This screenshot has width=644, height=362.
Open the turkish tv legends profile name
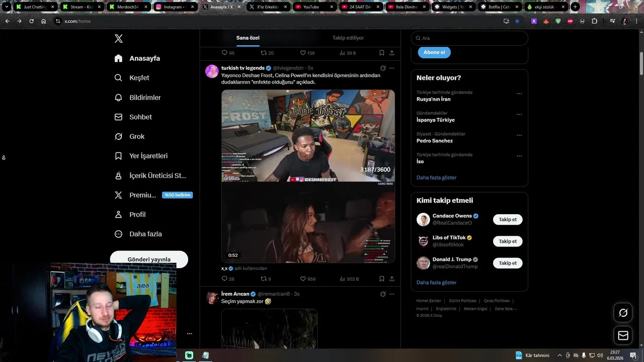[x=243, y=68]
